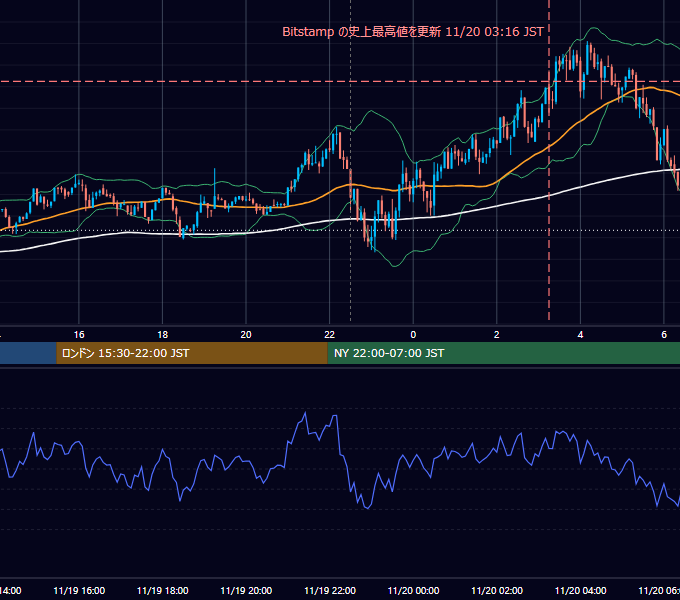Screen dimensions: 680x600
Task: Click the time axis label 22
Action: [x=330, y=335]
